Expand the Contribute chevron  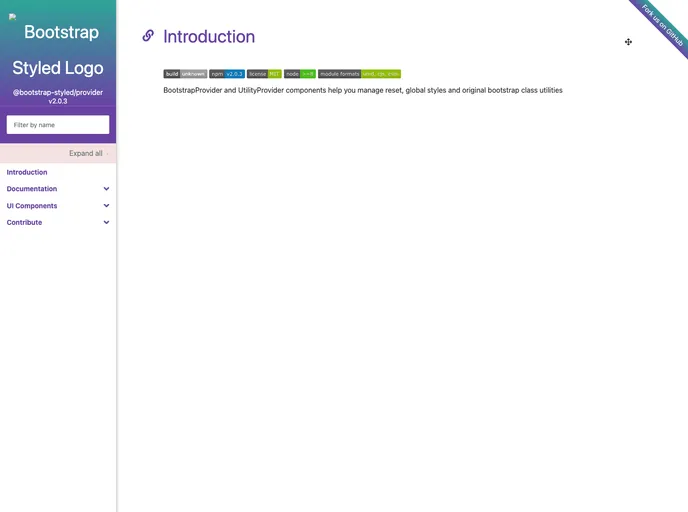click(x=106, y=222)
